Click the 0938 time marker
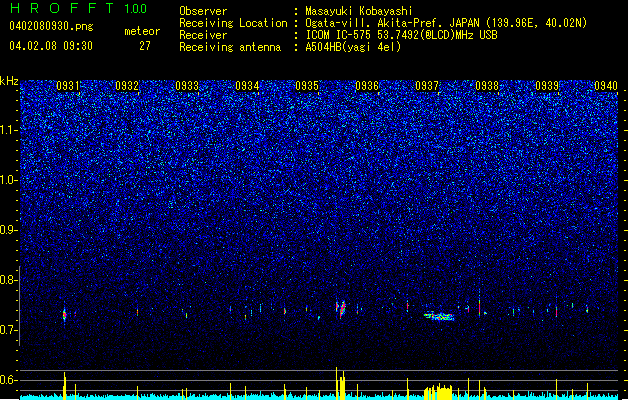629x400 pixels. (x=487, y=86)
